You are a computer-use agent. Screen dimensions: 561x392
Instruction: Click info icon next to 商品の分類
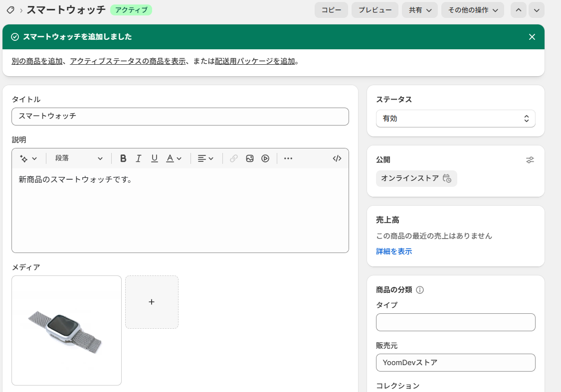(x=420, y=290)
